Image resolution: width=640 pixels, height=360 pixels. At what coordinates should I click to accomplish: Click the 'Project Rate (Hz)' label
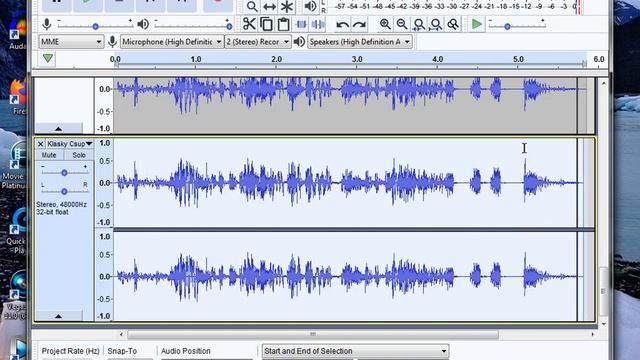[x=71, y=351]
